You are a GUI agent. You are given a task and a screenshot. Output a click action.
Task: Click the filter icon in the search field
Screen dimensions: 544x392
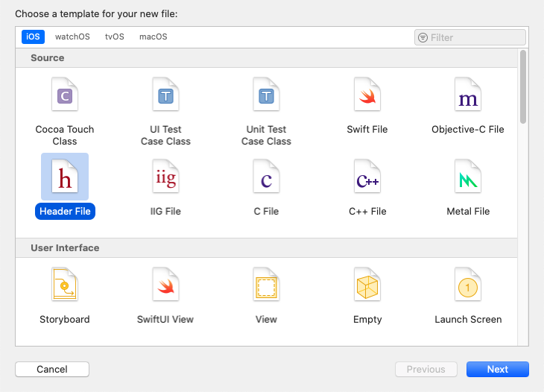(x=423, y=37)
